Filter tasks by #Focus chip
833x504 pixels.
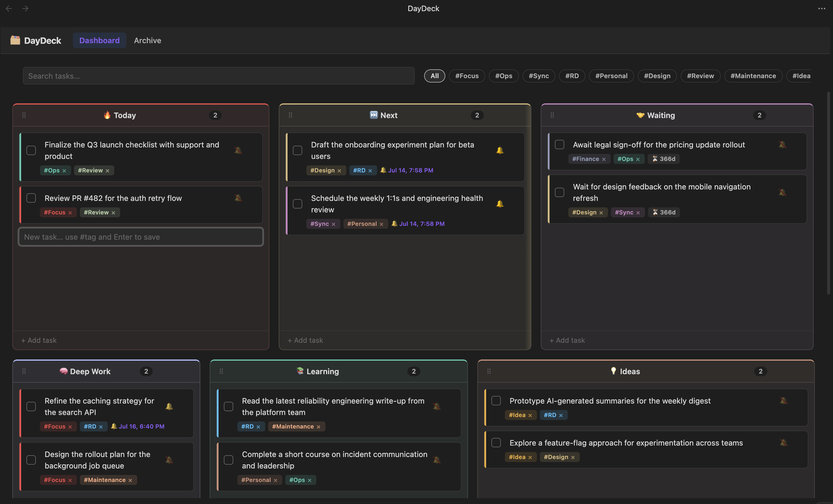pos(467,76)
